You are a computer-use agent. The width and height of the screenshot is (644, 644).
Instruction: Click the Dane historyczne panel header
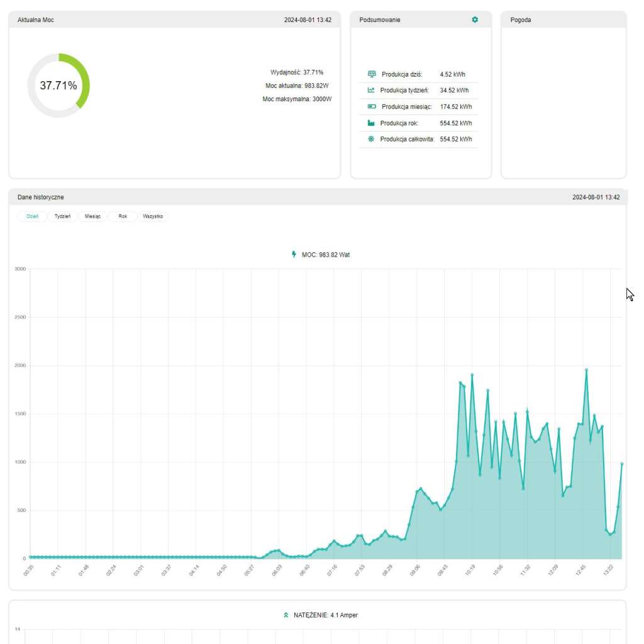tap(318, 197)
